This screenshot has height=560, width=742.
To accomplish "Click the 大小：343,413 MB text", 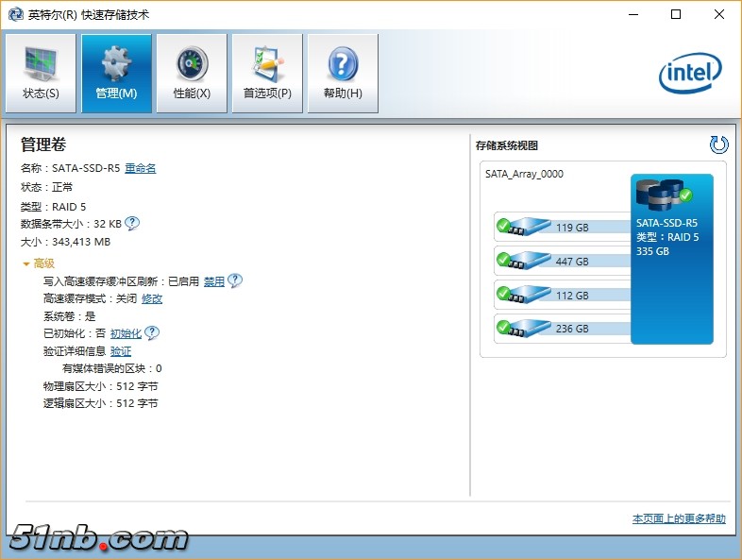I will click(65, 242).
